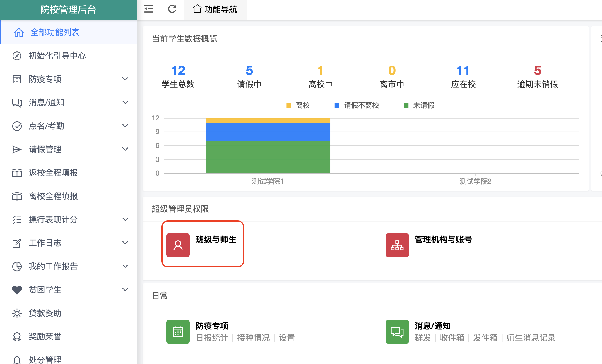Click the paper plane icon for 请假管理
602x364 pixels.
pos(17,149)
